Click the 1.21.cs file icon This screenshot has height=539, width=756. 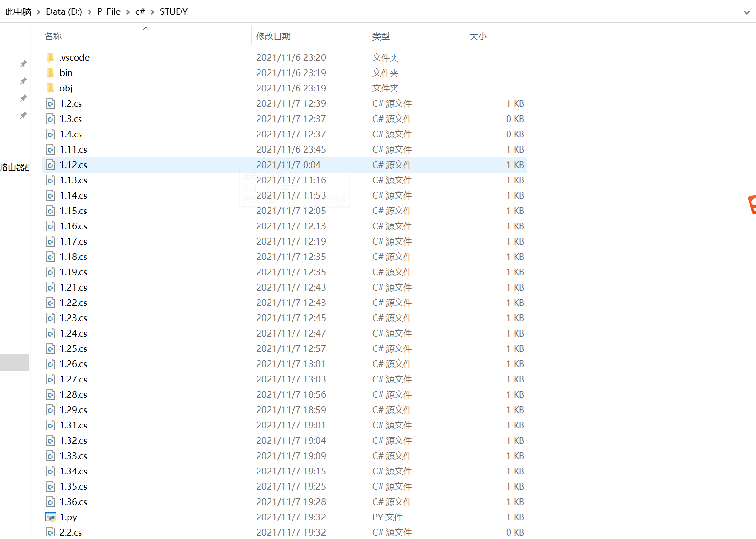(x=50, y=287)
